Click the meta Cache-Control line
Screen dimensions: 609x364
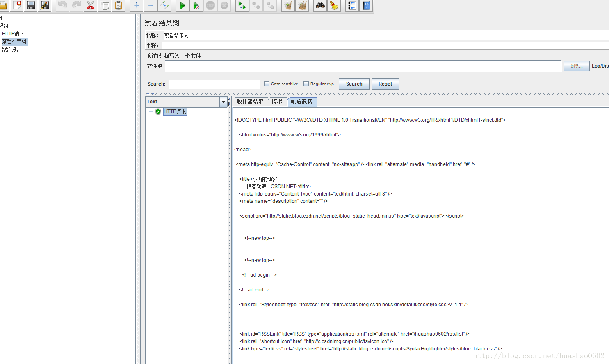point(356,164)
